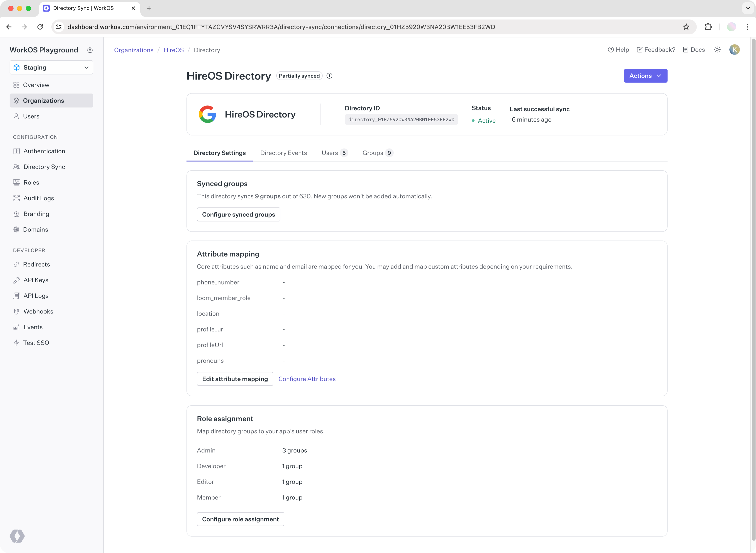Follow the Configure Attributes link
This screenshot has width=756, height=553.
click(307, 379)
